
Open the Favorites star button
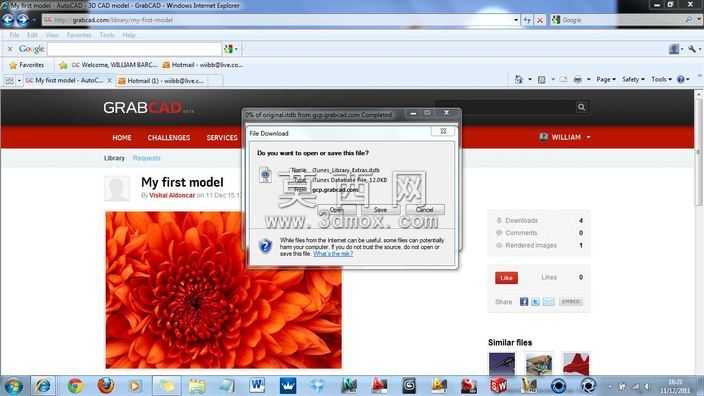pyautogui.click(x=27, y=65)
